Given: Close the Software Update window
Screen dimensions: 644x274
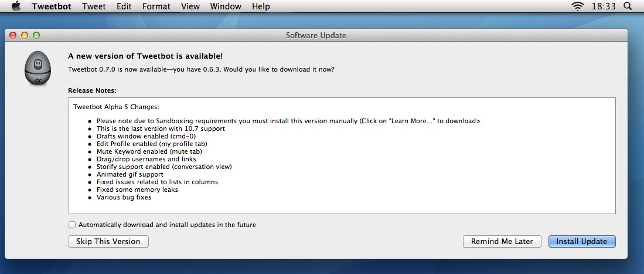Looking at the screenshot, I should point(13,35).
